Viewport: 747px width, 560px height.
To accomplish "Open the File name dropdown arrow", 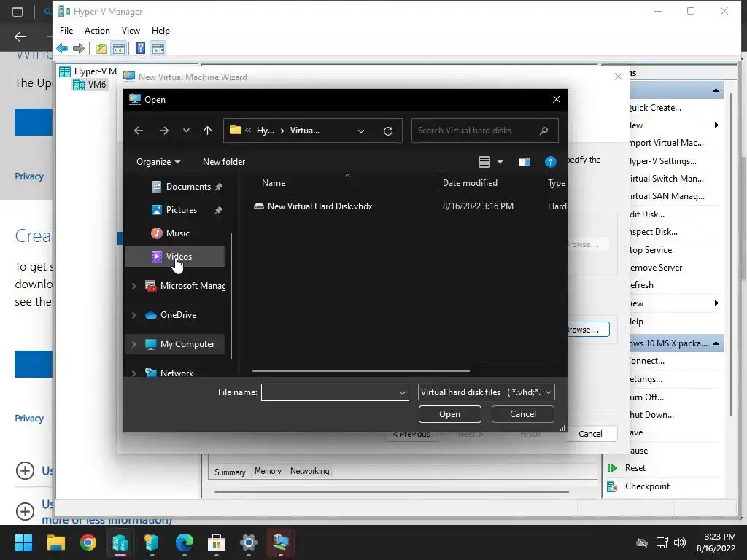I will [x=403, y=392].
